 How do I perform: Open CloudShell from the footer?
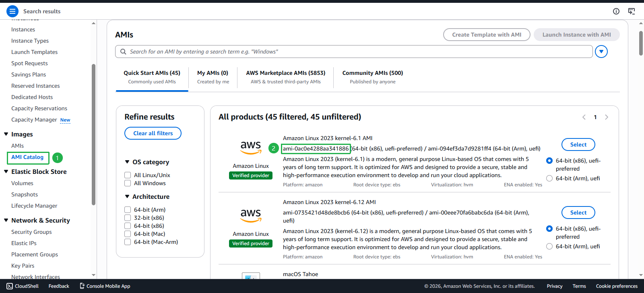(23, 286)
